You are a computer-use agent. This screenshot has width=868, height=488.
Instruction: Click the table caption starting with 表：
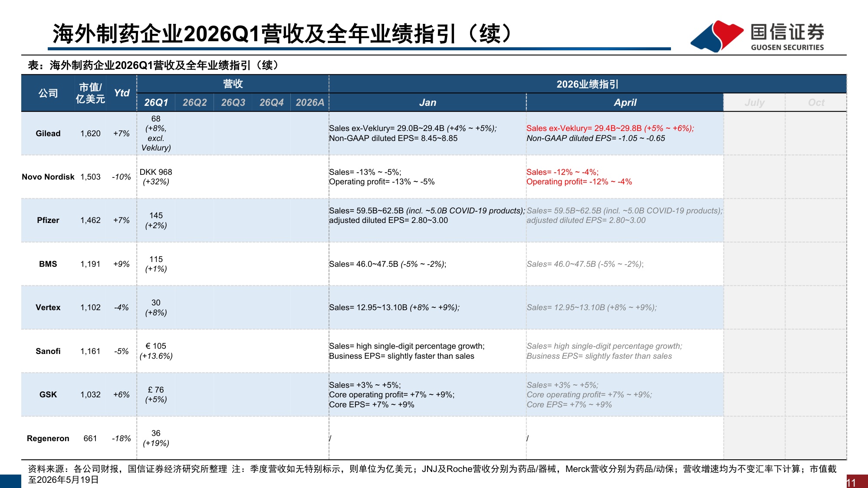coord(153,65)
